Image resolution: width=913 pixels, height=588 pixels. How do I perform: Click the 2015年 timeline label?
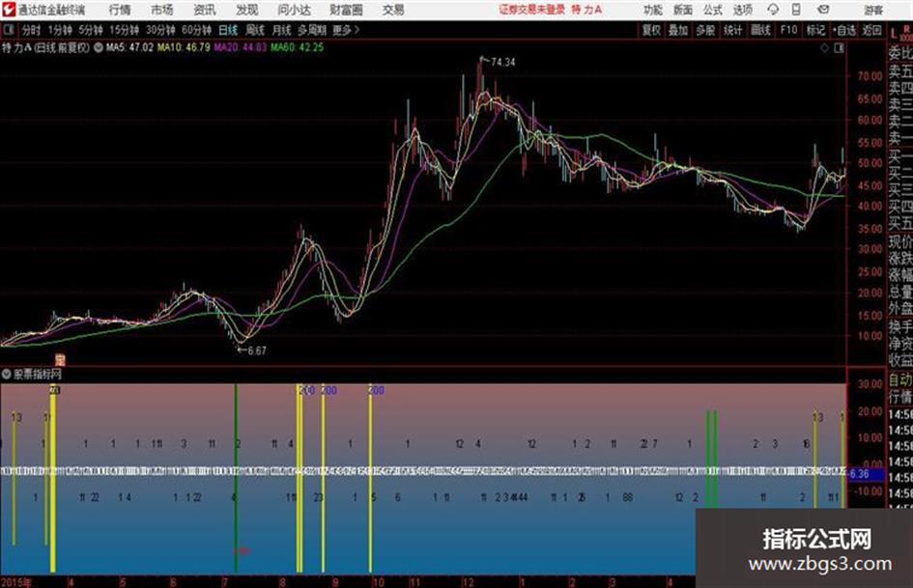(15, 582)
